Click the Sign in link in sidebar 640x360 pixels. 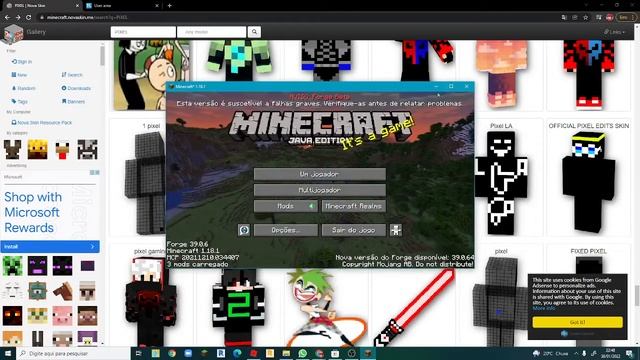(x=22, y=62)
